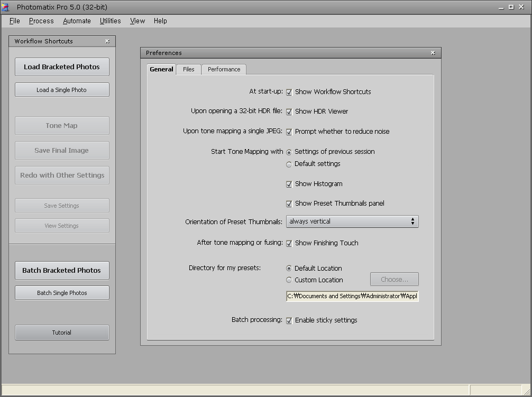Image resolution: width=532 pixels, height=397 pixels.
Task: Choose Default Location for presets
Action: tap(289, 268)
